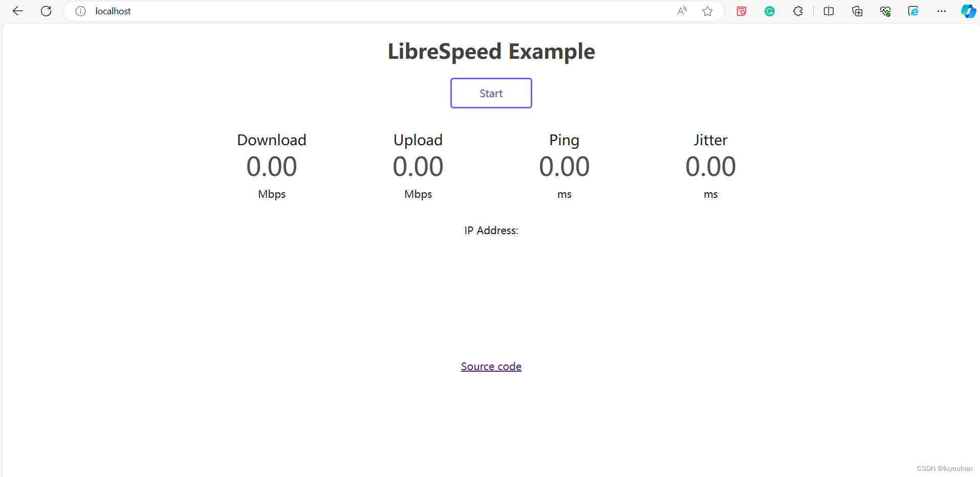Click the Jitter label
Viewport: 980px width, 477px height.
point(711,140)
